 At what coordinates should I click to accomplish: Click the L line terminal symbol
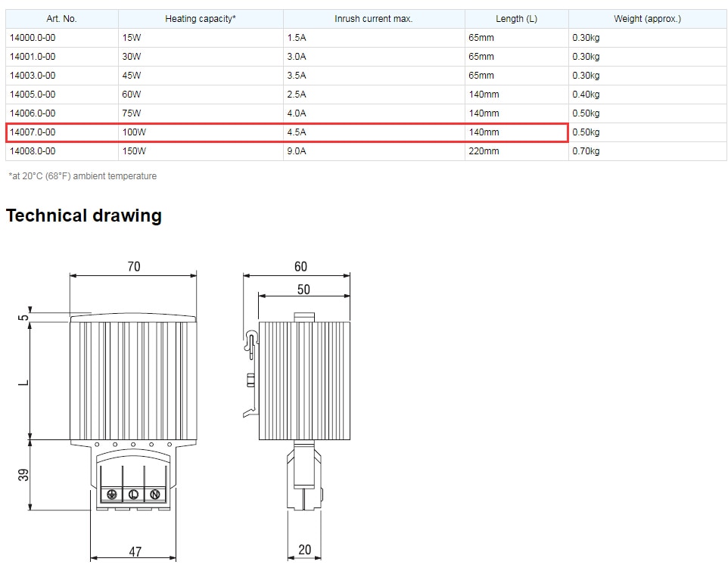tap(133, 495)
